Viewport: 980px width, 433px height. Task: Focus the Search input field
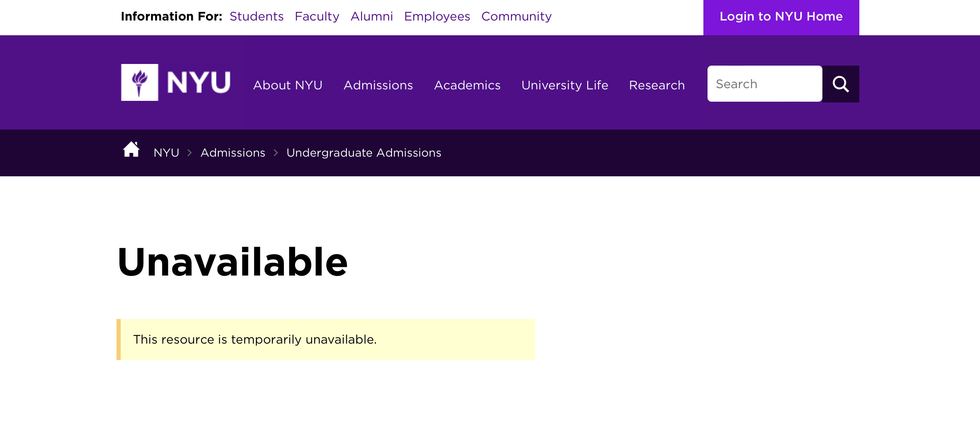pos(765,84)
